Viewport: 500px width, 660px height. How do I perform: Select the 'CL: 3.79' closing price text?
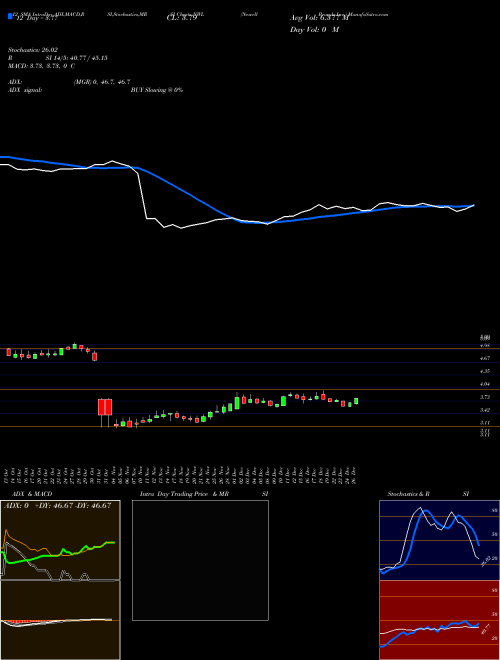(182, 18)
